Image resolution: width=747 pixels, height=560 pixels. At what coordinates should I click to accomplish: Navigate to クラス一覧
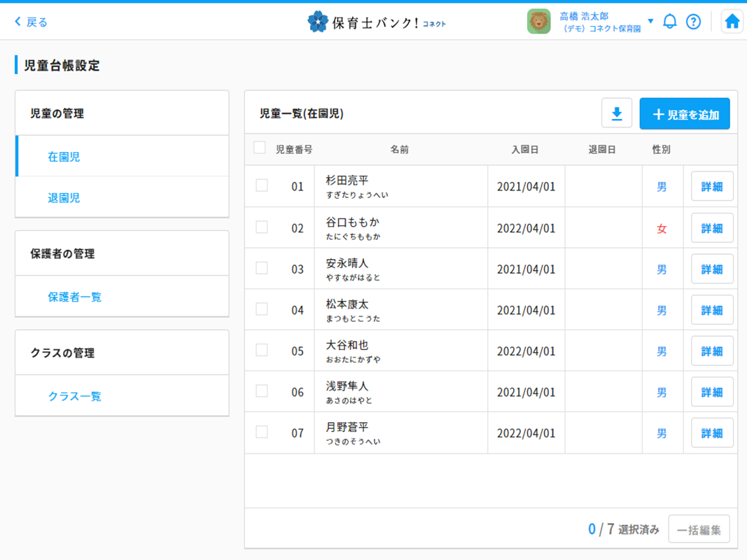74,396
